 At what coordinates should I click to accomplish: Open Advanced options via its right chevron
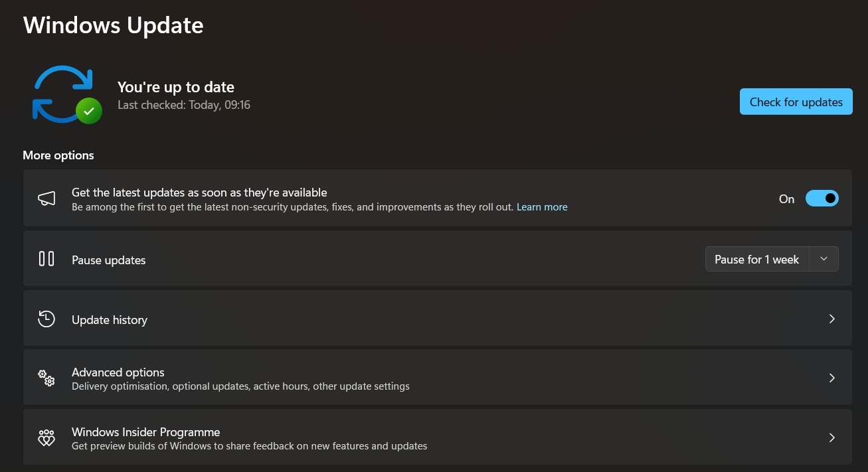coord(831,378)
